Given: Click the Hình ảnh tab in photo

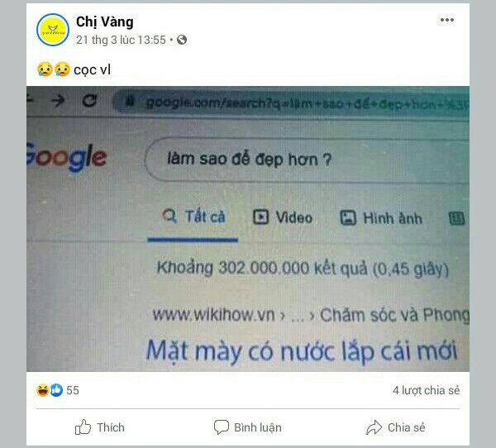Looking at the screenshot, I should pos(381,218).
